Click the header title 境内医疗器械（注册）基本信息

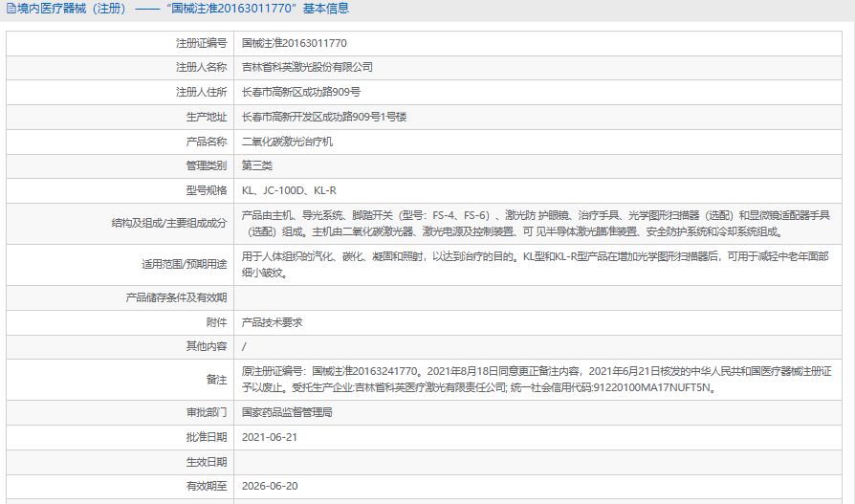[183, 9]
